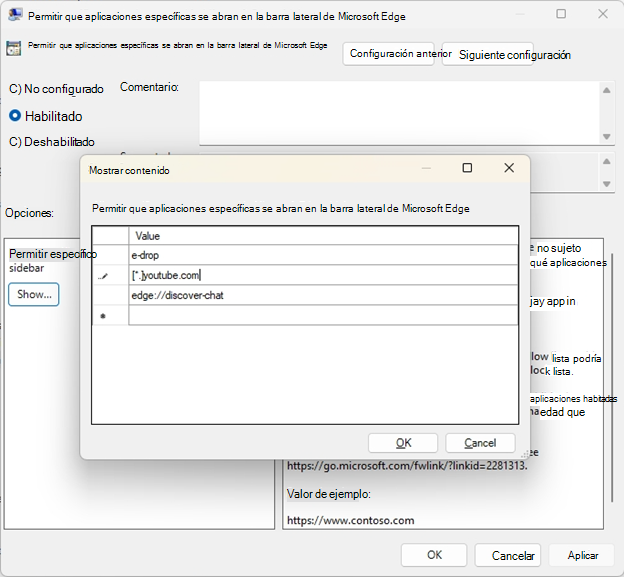
Task: Click the policy icon beside the setting name
Action: (14, 48)
